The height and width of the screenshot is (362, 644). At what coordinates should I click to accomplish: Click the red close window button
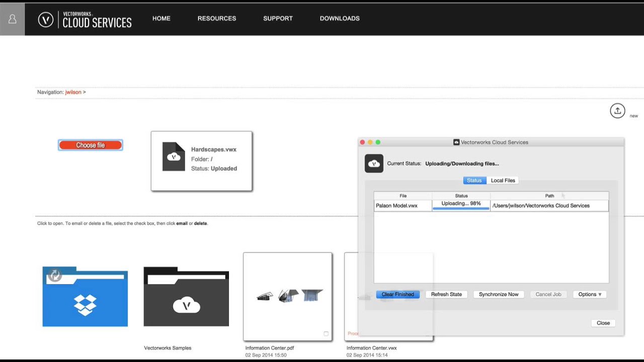(x=362, y=142)
